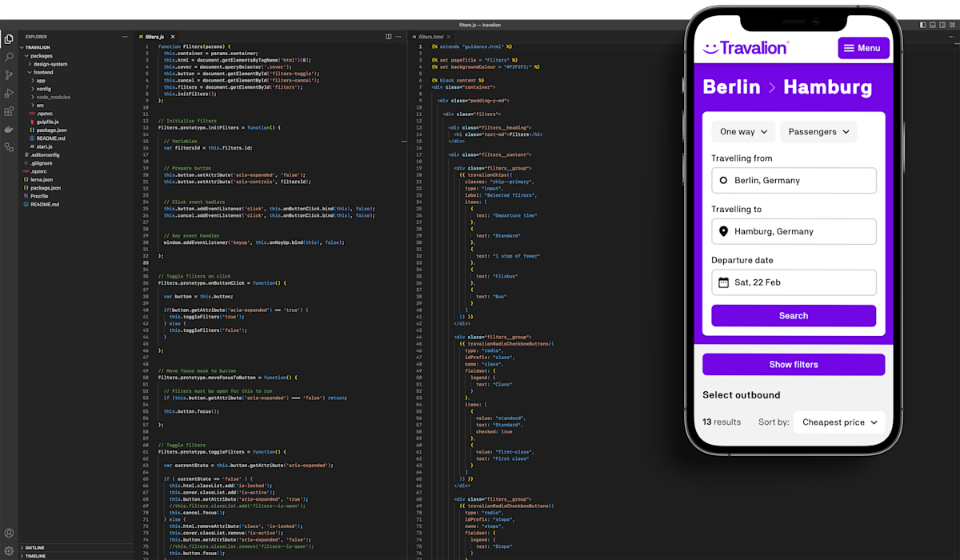Expand the app folder
Screen dimensions: 960x560
(40, 80)
